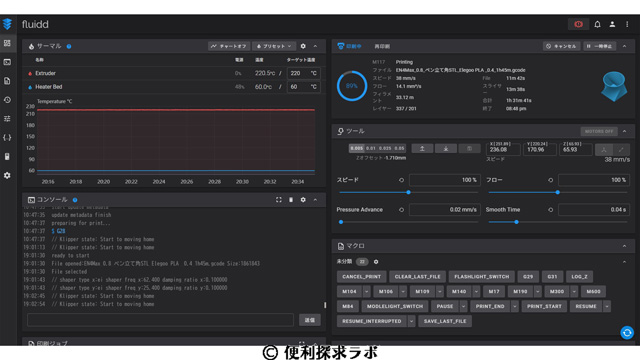Image resolution: width=640 pixels, height=360 pixels.
Task: Collapse the console card
Action: (315, 200)
